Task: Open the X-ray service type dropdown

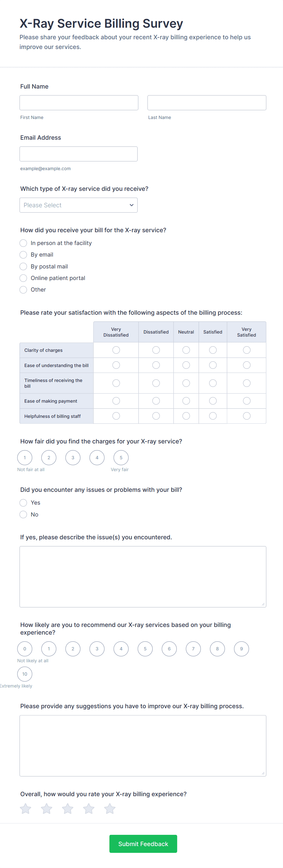Action: coord(79,205)
